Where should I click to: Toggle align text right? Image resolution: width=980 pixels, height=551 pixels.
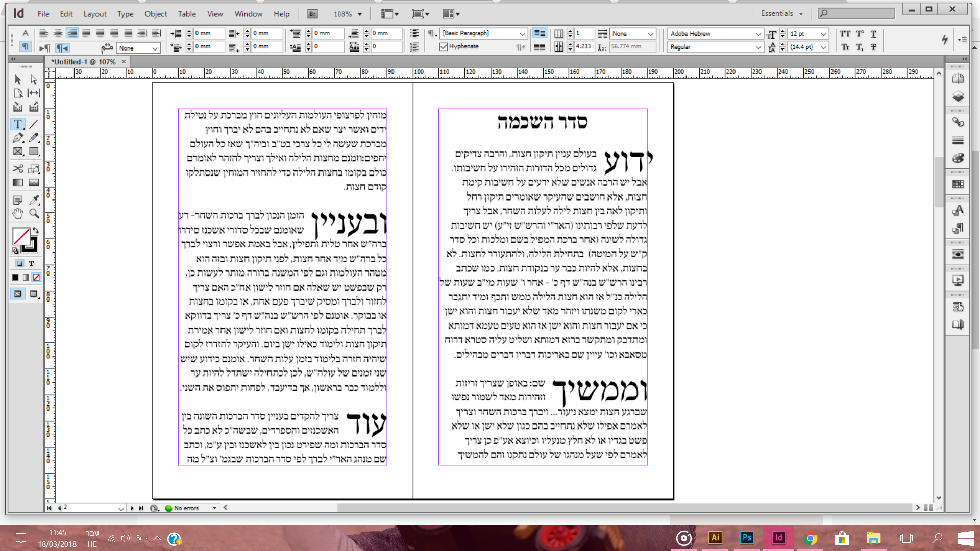72,33
